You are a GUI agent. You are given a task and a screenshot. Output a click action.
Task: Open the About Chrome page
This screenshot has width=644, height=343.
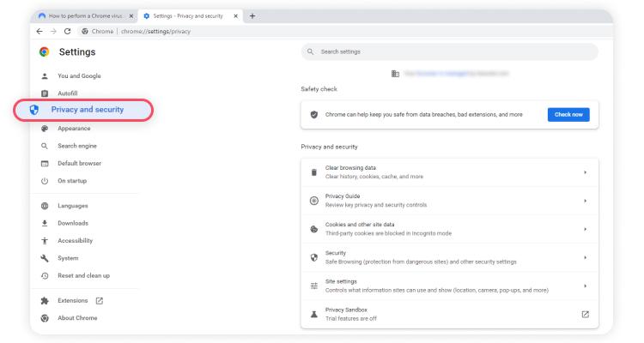(77, 318)
